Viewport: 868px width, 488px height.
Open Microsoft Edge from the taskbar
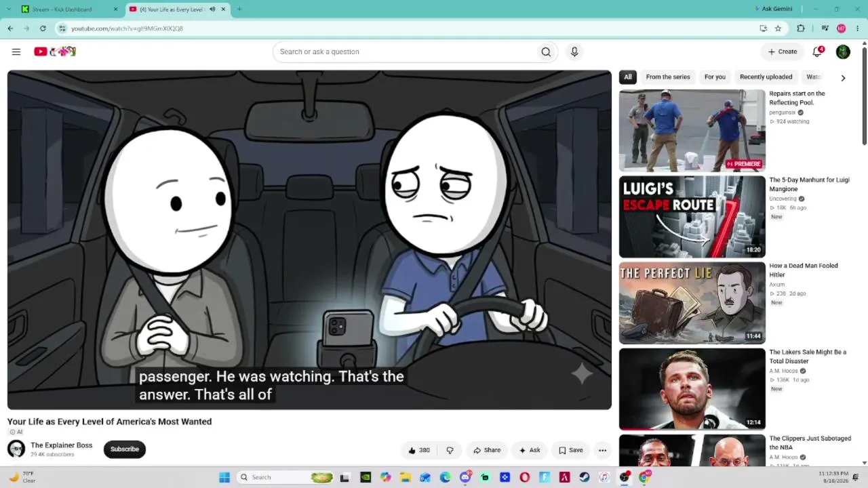click(x=445, y=477)
